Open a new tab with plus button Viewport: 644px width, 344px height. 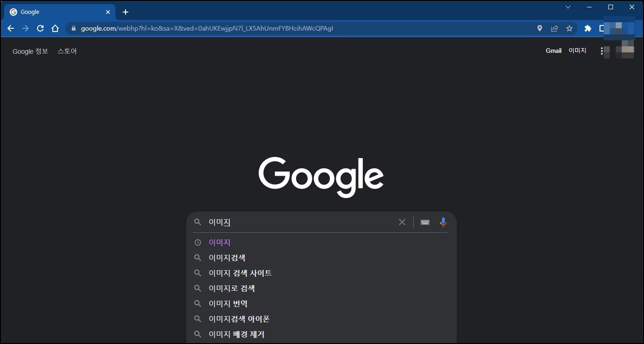(x=126, y=12)
